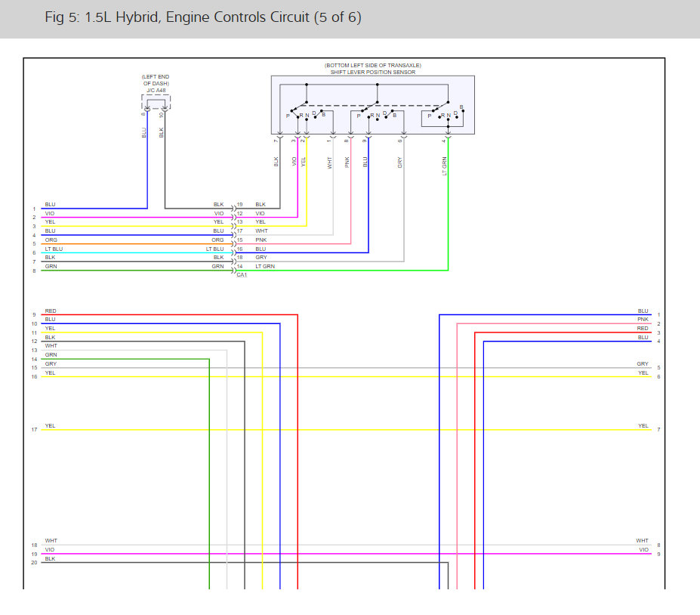The image size is (700, 615).
Task: Select the J/C A48 junction connector symbol
Action: (x=156, y=102)
